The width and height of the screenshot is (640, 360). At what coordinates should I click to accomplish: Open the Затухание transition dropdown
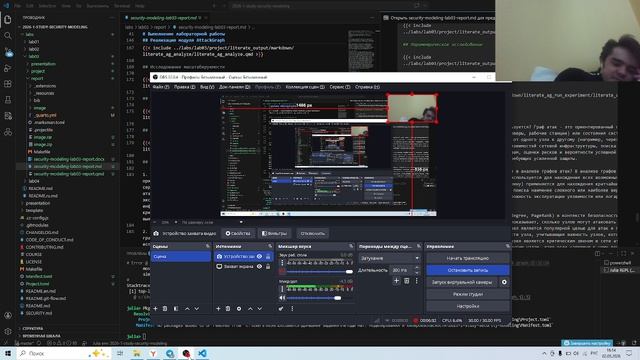[x=389, y=258]
